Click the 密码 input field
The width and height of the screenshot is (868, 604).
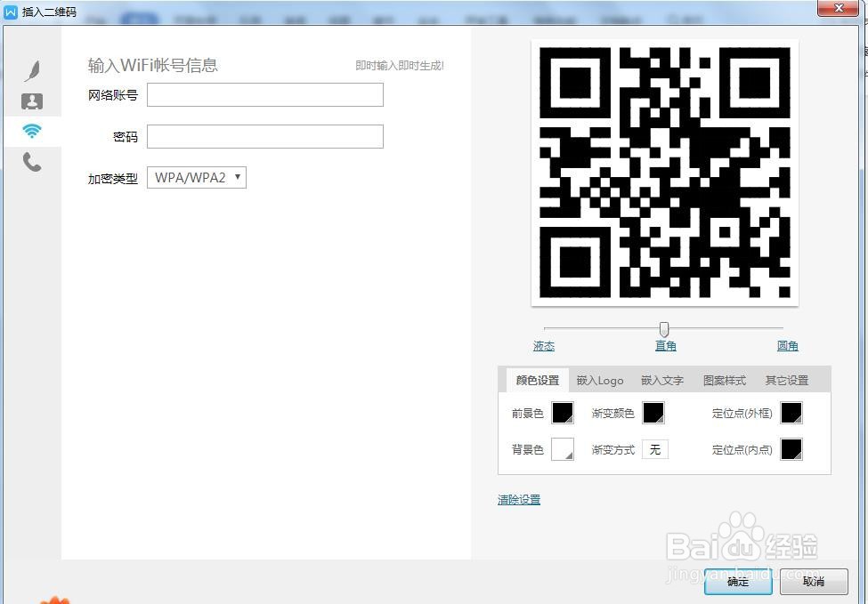pos(265,137)
